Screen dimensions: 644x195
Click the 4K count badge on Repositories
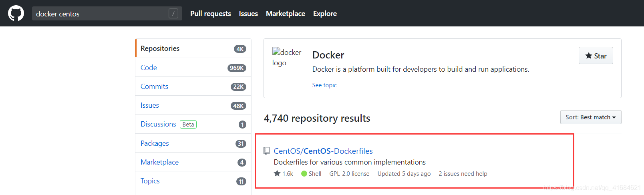tap(240, 49)
